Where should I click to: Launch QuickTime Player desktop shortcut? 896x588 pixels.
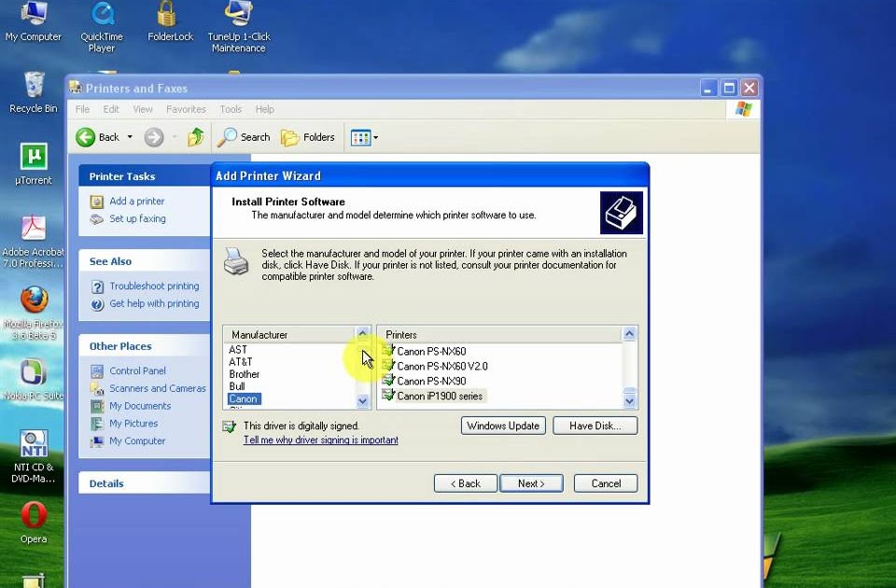[102, 27]
